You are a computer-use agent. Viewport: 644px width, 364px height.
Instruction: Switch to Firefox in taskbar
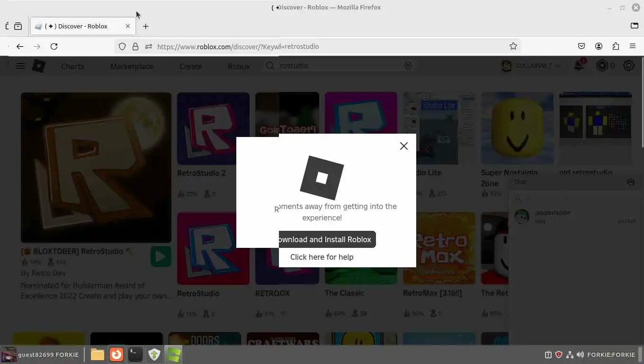(116, 355)
